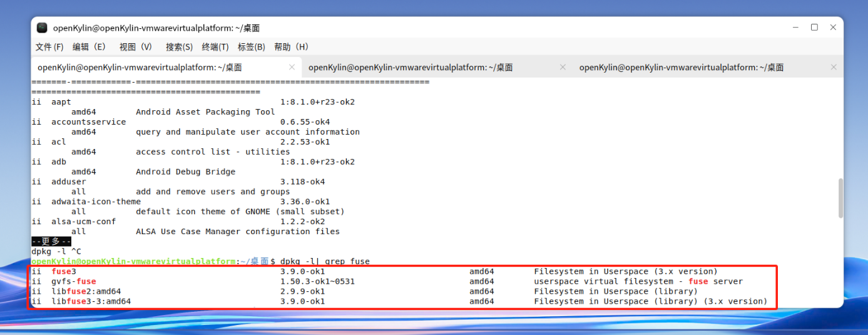Open the 视图(V) menu
This screenshot has height=335, width=868.
point(136,47)
